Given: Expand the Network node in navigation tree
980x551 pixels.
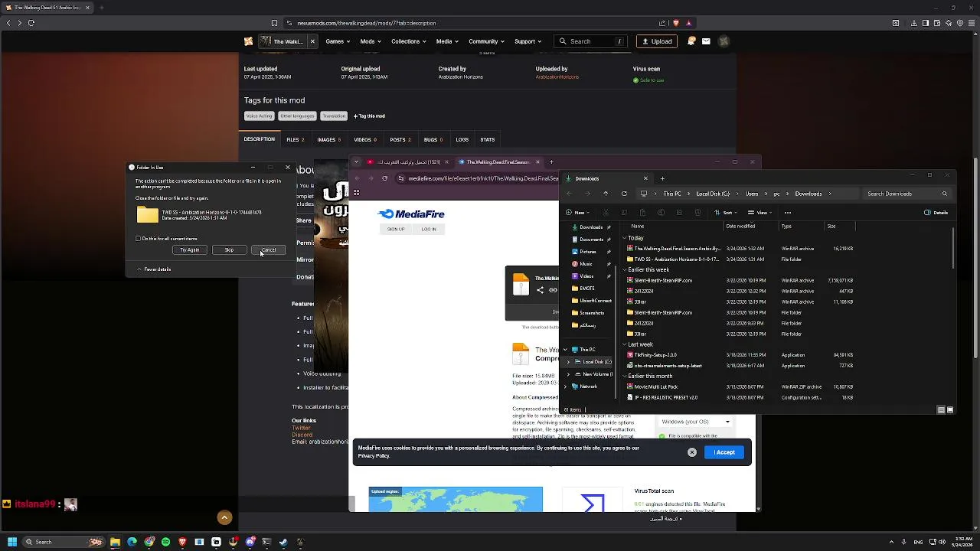Looking at the screenshot, I should 566,386.
